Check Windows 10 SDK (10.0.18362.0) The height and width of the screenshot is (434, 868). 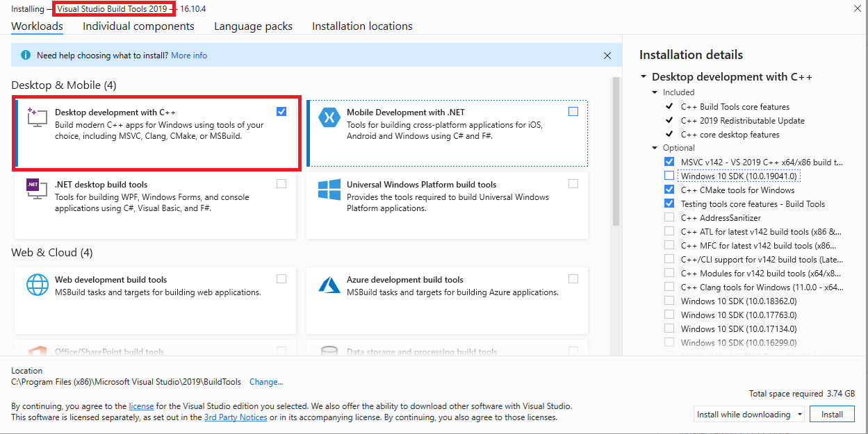click(x=669, y=301)
